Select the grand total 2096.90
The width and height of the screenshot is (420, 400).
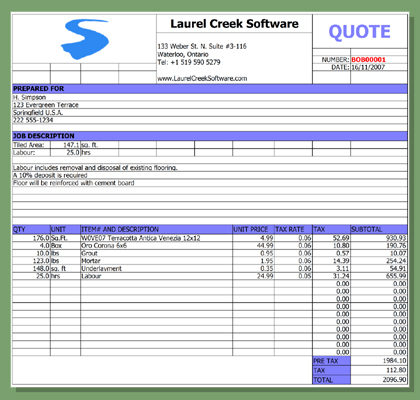click(379, 380)
